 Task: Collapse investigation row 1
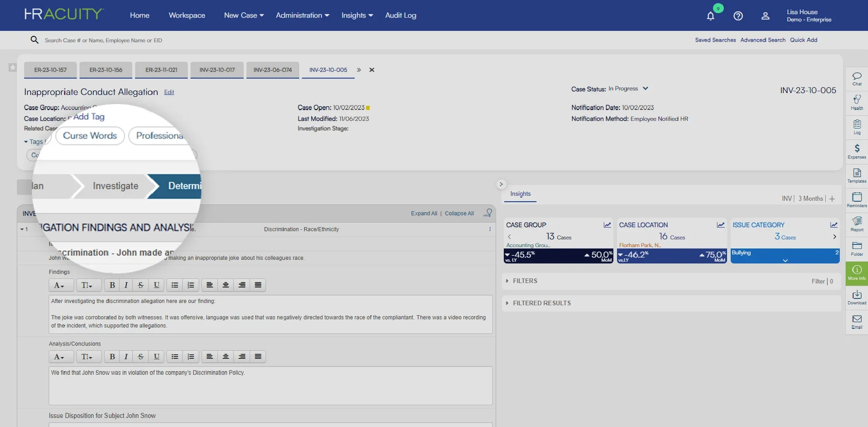[22, 229]
